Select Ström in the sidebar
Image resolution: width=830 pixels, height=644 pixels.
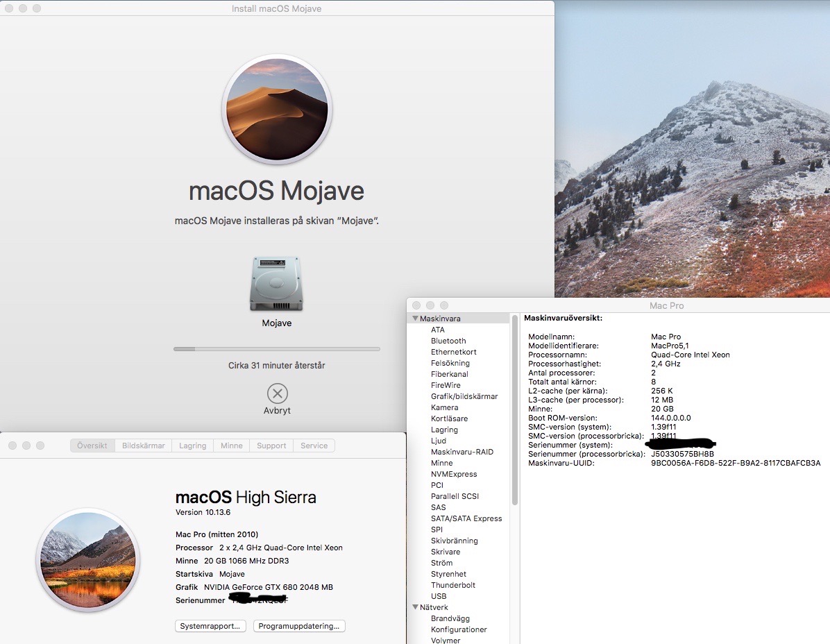click(441, 563)
